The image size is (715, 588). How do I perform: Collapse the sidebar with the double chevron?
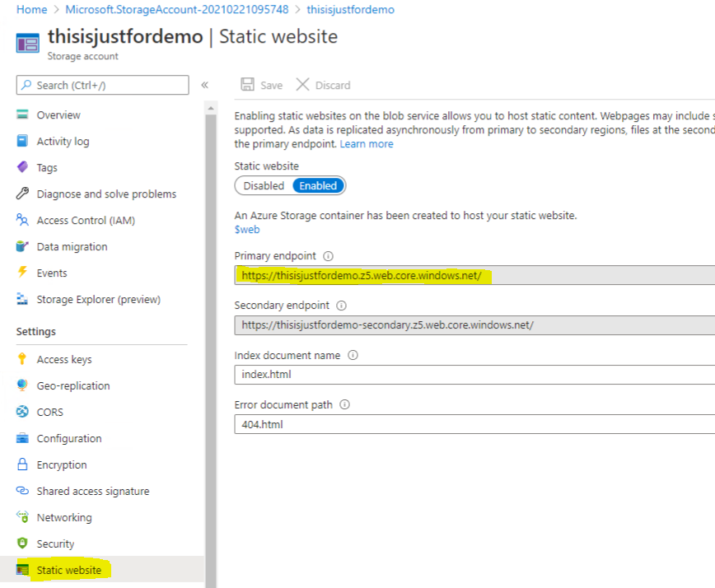point(205,85)
